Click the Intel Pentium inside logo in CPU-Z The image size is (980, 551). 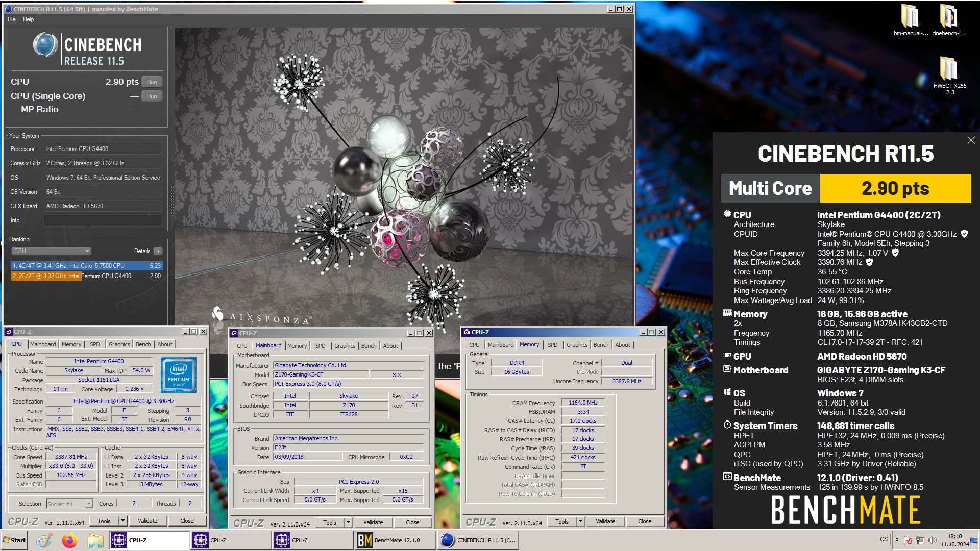coord(179,375)
